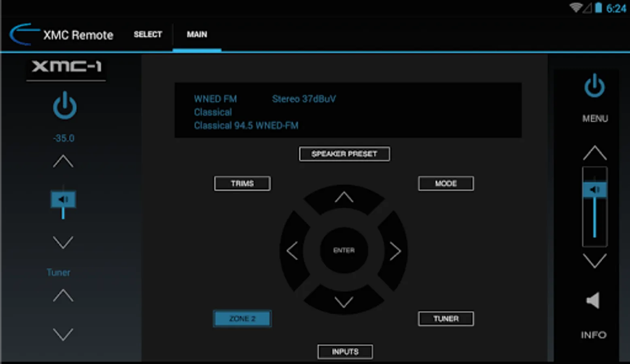Tap the D-pad up arrow
This screenshot has width=630, height=364.
[x=344, y=198]
